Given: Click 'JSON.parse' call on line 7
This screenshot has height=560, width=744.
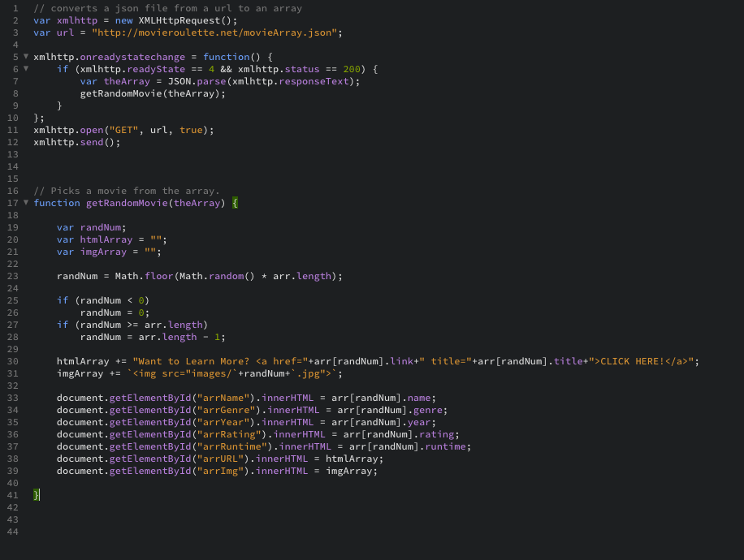Looking at the screenshot, I should pos(197,81).
